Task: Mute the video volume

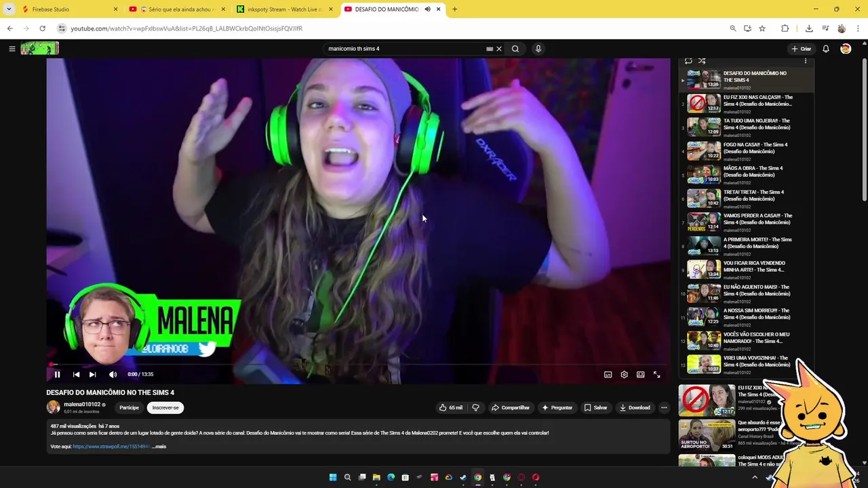Action: [x=113, y=374]
